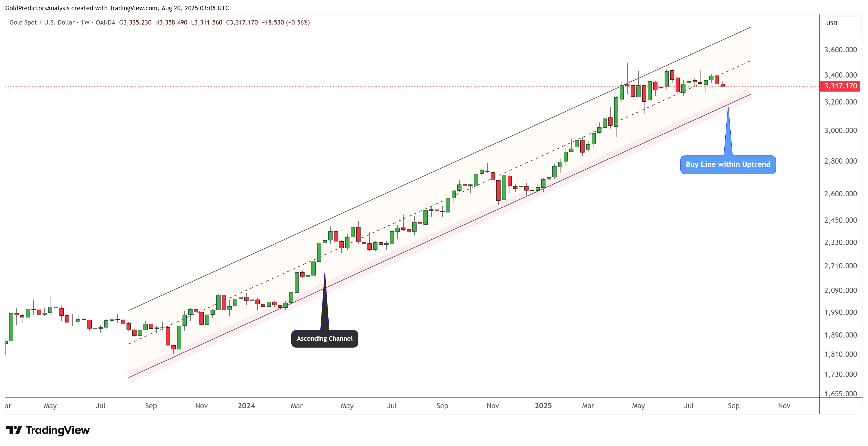Image resolution: width=868 pixels, height=446 pixels.
Task: Click the closing price C3,317.170 in header
Action: 242,22
